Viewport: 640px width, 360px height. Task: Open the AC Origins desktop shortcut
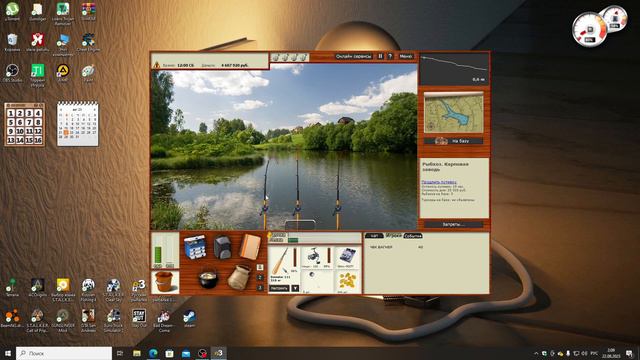pos(37,287)
